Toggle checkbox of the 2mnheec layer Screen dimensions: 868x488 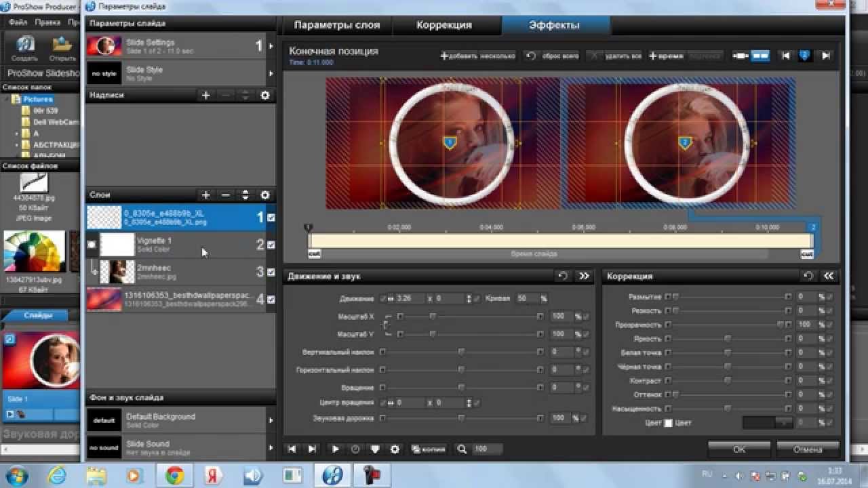(x=271, y=272)
